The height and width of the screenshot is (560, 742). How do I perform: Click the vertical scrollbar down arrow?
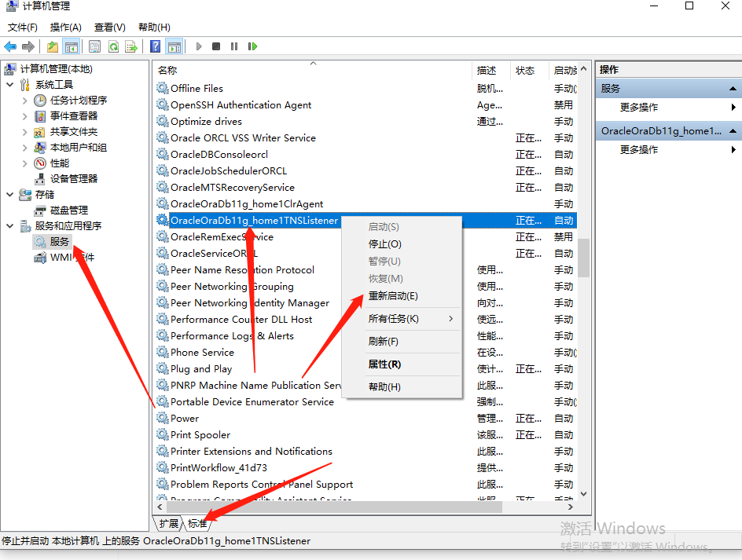(x=583, y=494)
